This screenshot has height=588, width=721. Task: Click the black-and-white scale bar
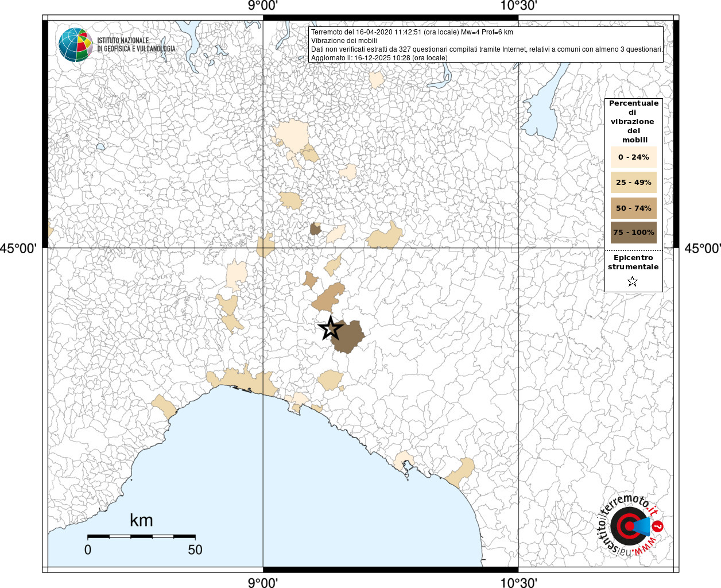(x=141, y=536)
